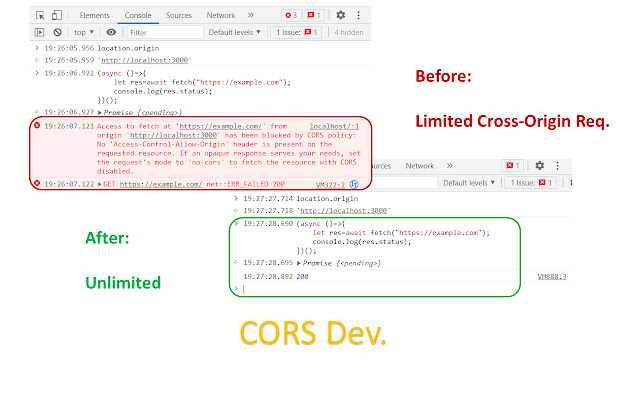The width and height of the screenshot is (640, 400).
Task: Click the red 3 errors badge
Action: (291, 16)
